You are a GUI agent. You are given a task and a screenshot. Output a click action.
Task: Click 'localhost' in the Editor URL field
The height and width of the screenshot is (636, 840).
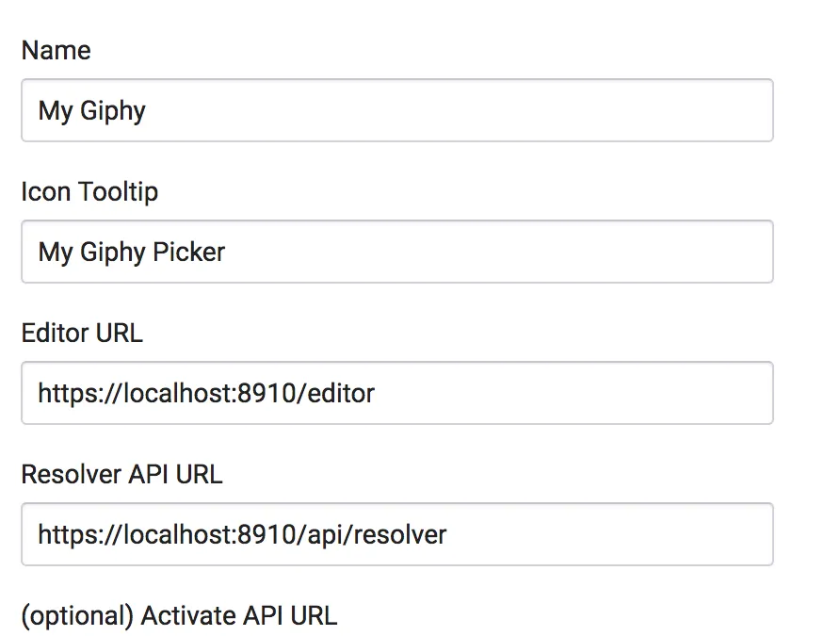click(177, 393)
